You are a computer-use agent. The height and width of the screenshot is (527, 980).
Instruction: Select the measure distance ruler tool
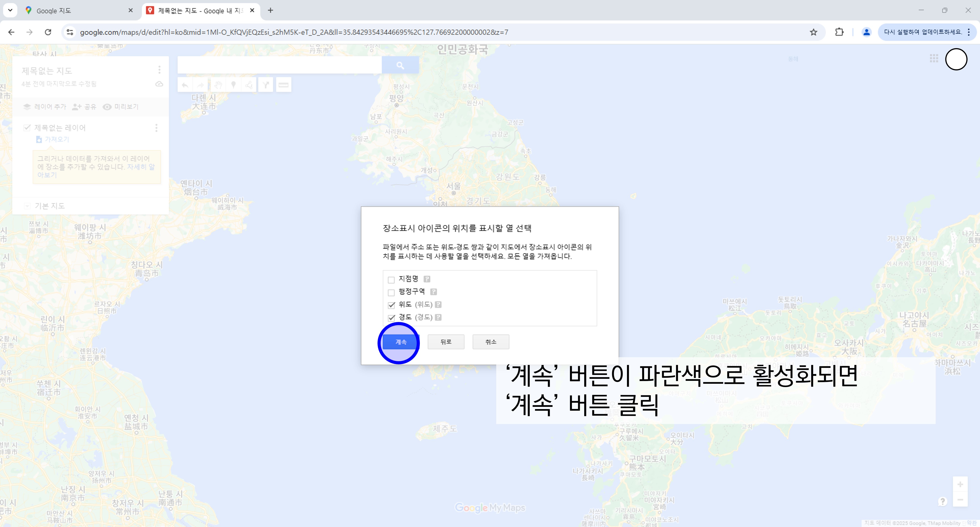[284, 84]
